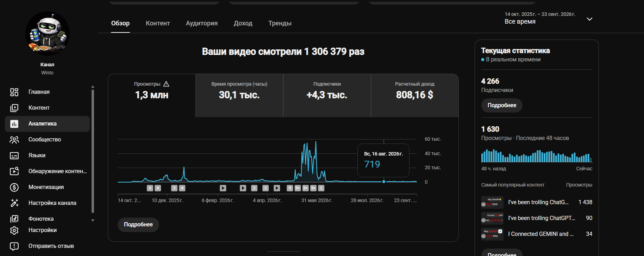The image size is (644, 256).
Task: Open the Языки subtitles section
Action: coord(47,156)
